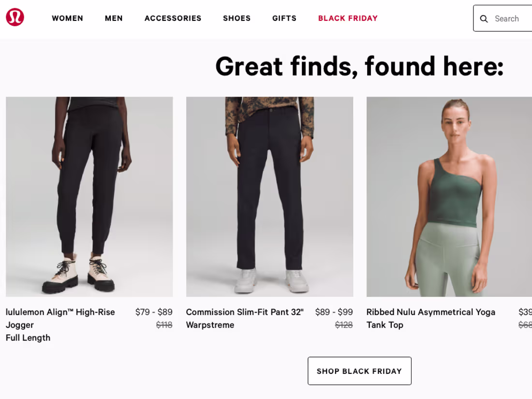Open the Women menu
532x399 pixels.
click(x=68, y=18)
